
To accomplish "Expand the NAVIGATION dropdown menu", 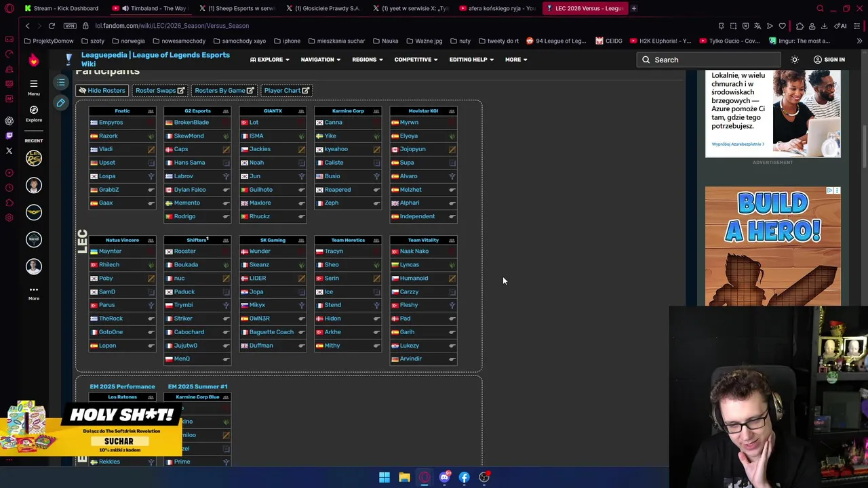I will point(321,60).
